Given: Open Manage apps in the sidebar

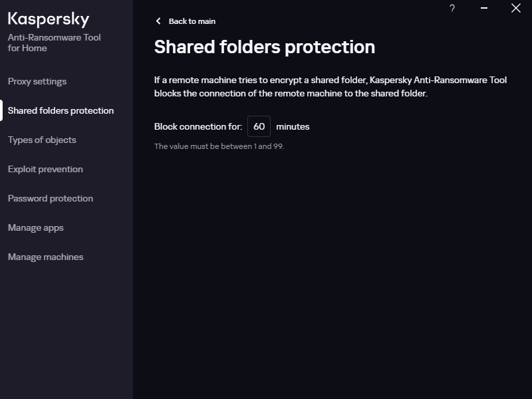Looking at the screenshot, I should coord(35,227).
